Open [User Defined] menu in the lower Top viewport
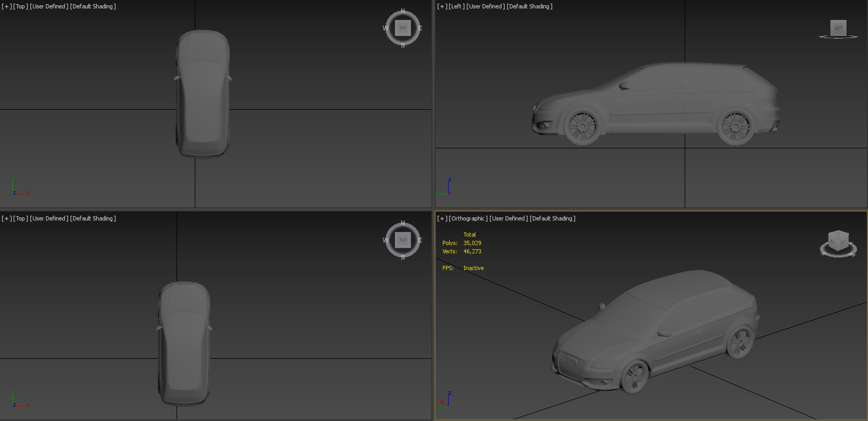The height and width of the screenshot is (421, 868). pyautogui.click(x=49, y=219)
